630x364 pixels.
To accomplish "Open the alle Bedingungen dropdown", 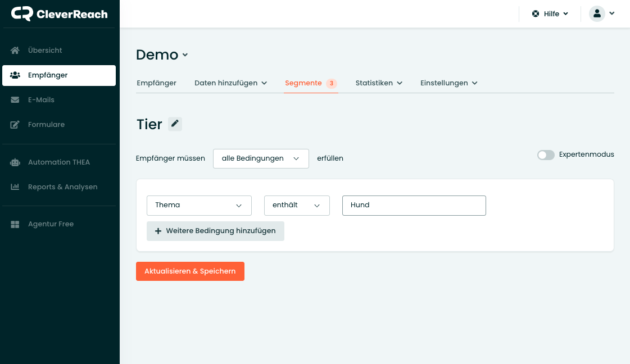I will point(261,158).
